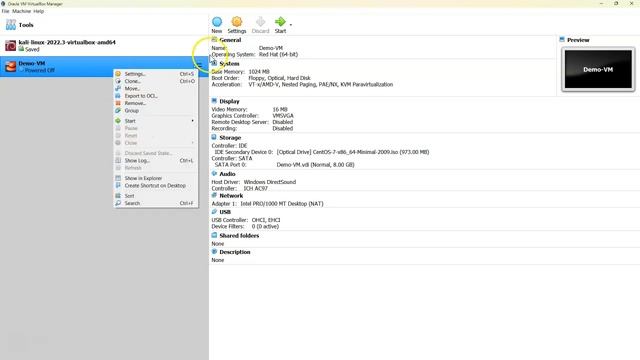Click Search magnifier icon in context menu

[x=118, y=203]
